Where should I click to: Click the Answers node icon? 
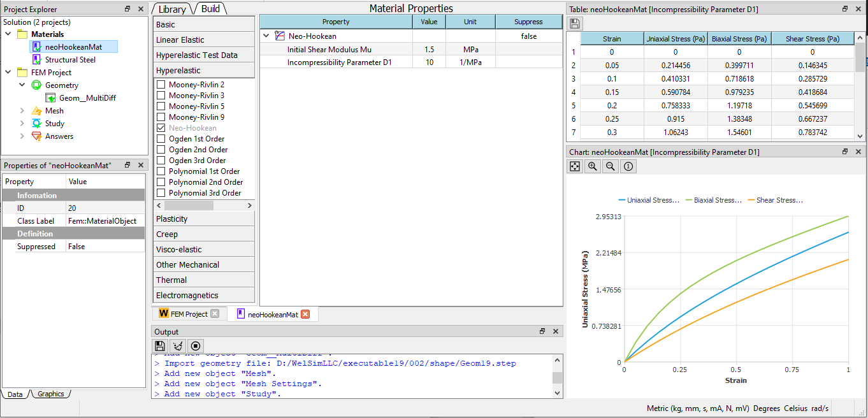coord(37,136)
